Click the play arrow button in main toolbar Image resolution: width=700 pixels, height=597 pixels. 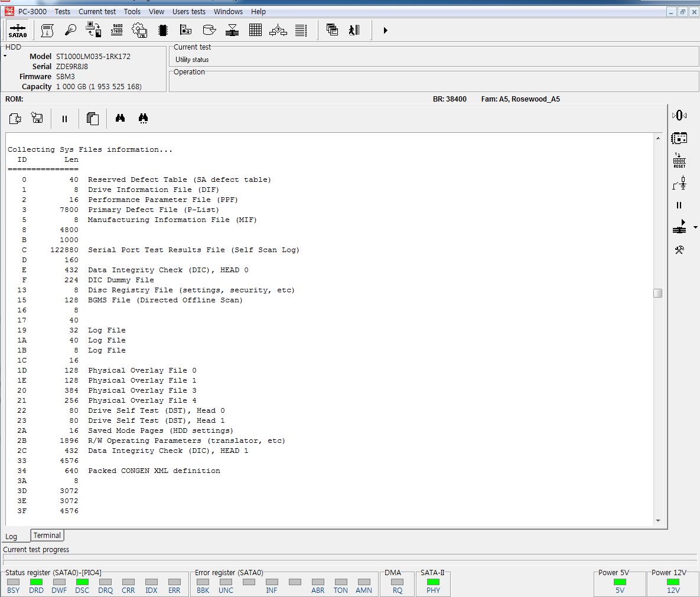pos(385,30)
